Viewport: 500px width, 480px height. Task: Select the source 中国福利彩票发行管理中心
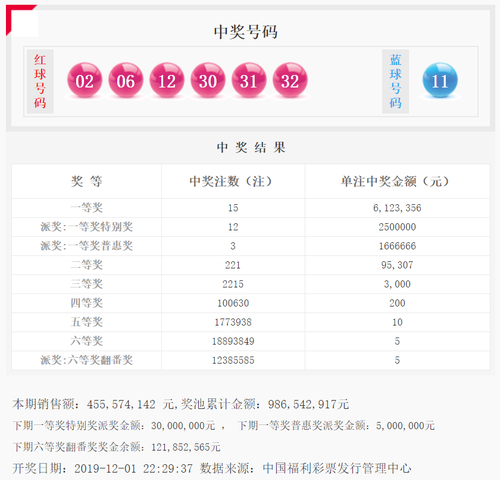click(x=337, y=468)
